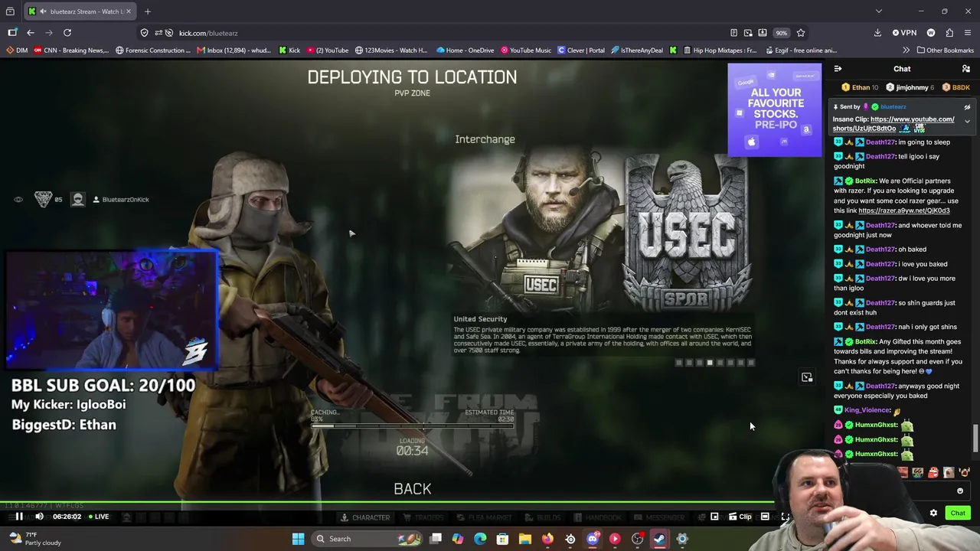Hide the pinned chat message
Image resolution: width=980 pixels, height=551 pixels.
coord(967,108)
